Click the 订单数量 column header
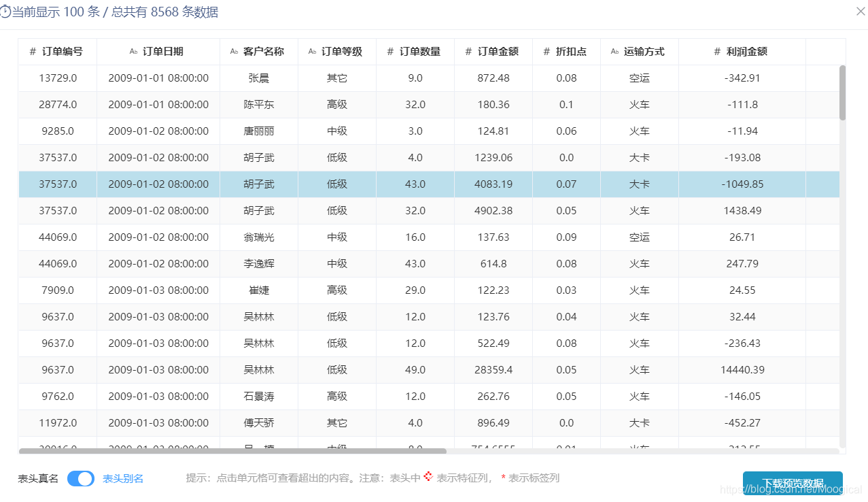868x502 pixels. [415, 52]
